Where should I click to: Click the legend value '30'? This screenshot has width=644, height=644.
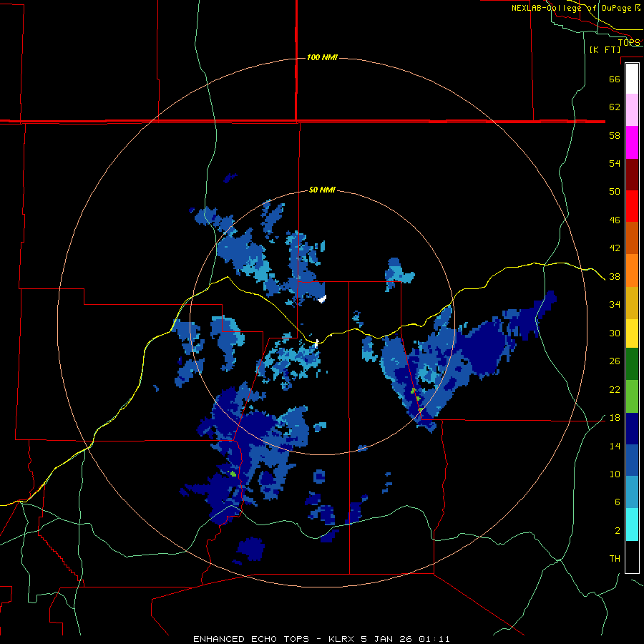click(x=615, y=333)
